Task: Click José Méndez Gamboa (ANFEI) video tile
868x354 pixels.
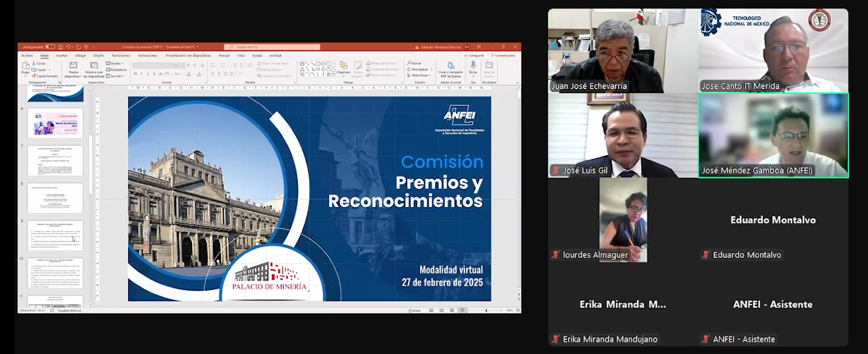Action: point(773,135)
